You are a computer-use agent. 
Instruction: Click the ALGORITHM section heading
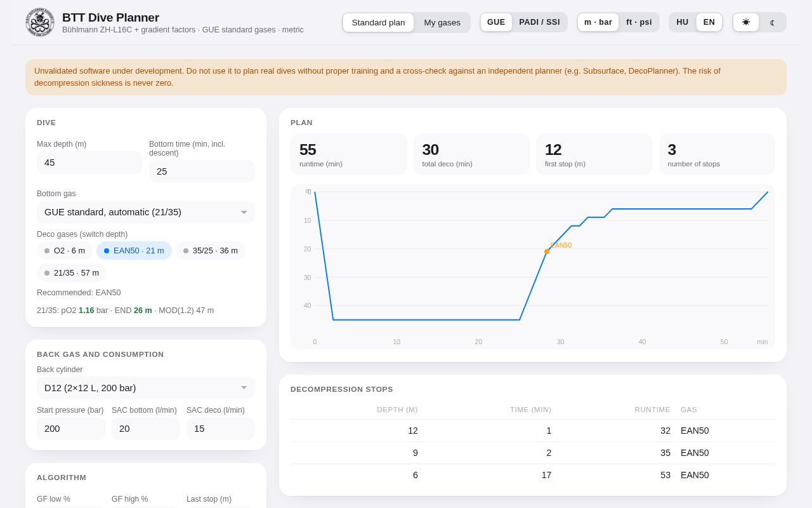(62, 478)
